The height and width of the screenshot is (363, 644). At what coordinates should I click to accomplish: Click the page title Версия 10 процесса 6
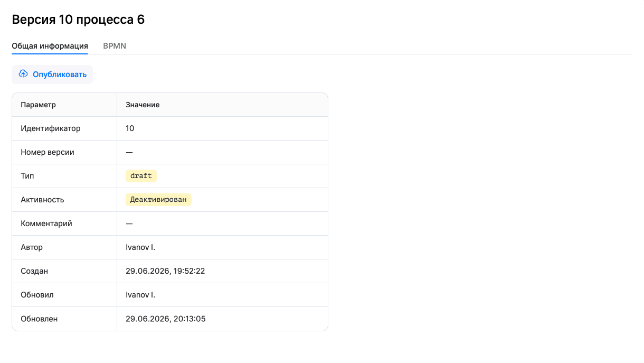[78, 20]
